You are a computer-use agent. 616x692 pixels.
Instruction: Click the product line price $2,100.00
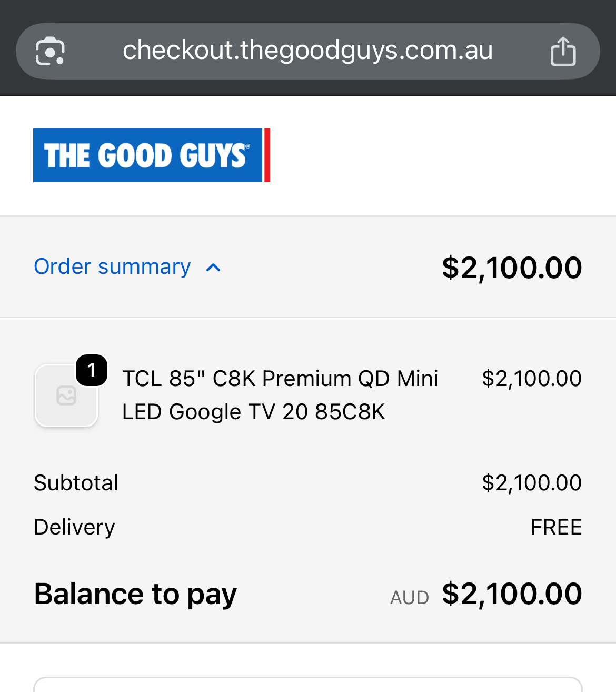point(532,379)
